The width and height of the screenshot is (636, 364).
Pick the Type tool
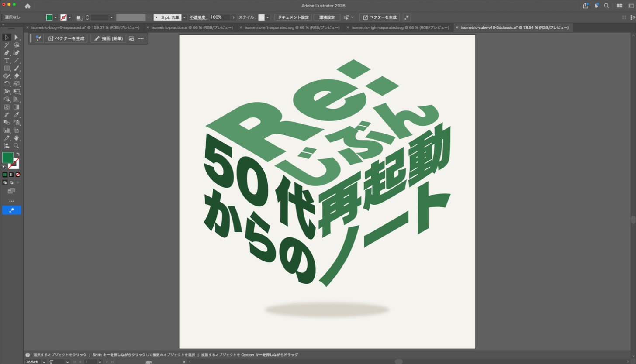tap(7, 61)
